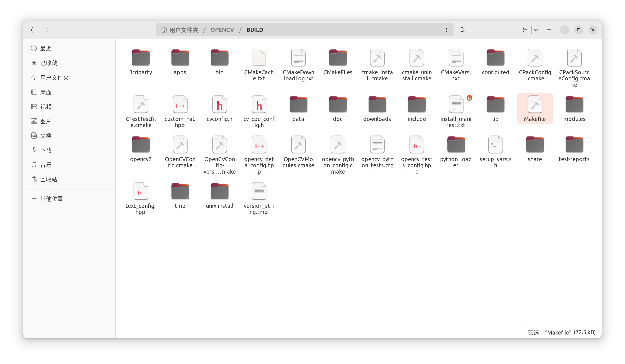Screen dimensions: 625x364
Task: Select the modules folder
Action: click(x=574, y=109)
